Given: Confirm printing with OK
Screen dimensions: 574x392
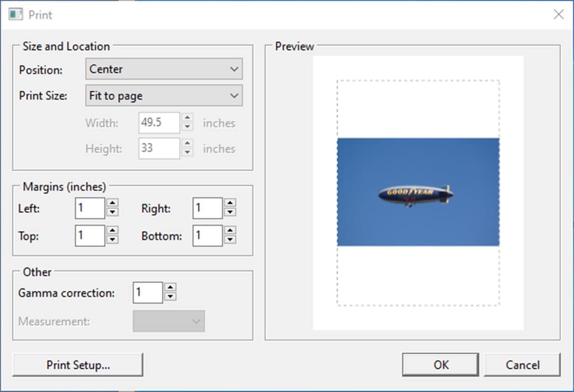Looking at the screenshot, I should point(440,364).
